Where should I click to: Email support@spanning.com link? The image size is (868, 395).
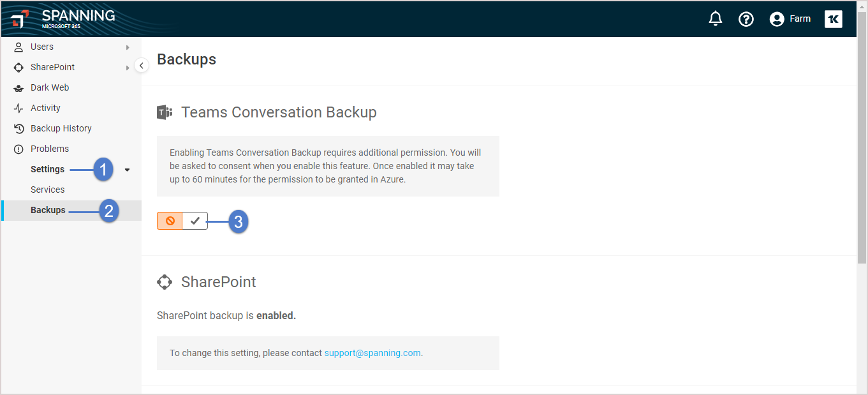pyautogui.click(x=372, y=353)
